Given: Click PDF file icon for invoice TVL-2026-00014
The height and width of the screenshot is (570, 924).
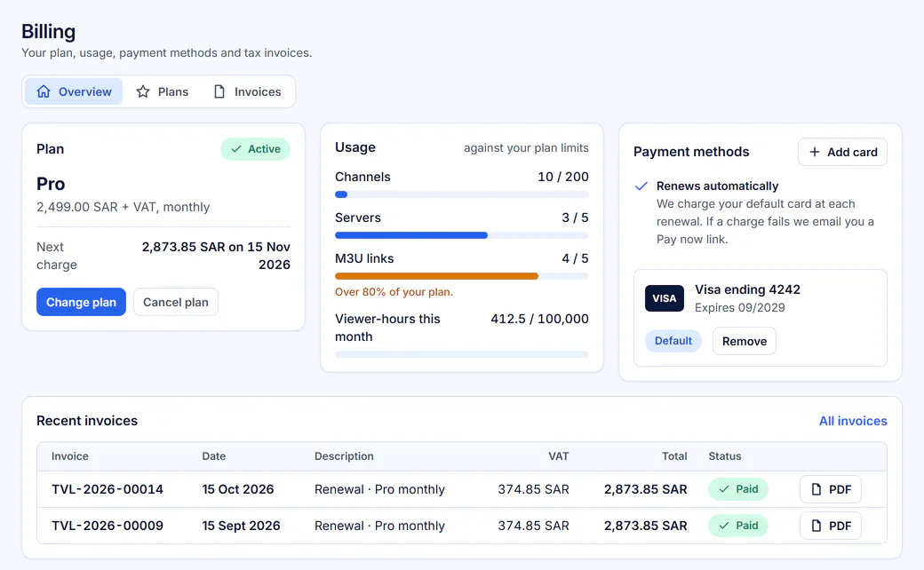Looking at the screenshot, I should click(816, 489).
